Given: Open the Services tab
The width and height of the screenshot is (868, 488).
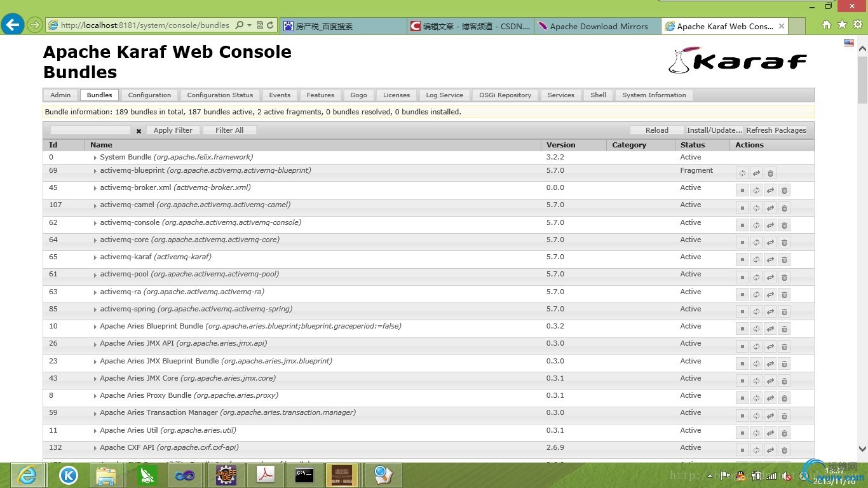Looking at the screenshot, I should tap(560, 95).
